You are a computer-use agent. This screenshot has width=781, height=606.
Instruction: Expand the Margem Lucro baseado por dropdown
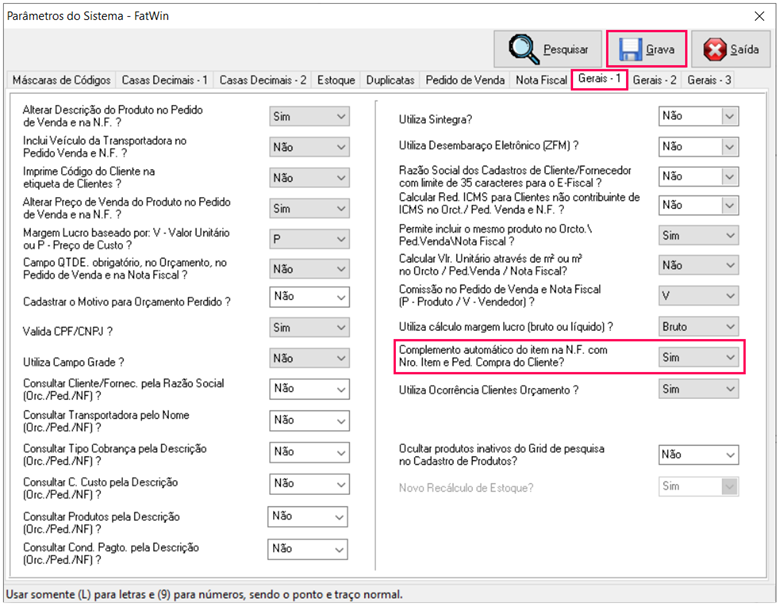coord(340,239)
